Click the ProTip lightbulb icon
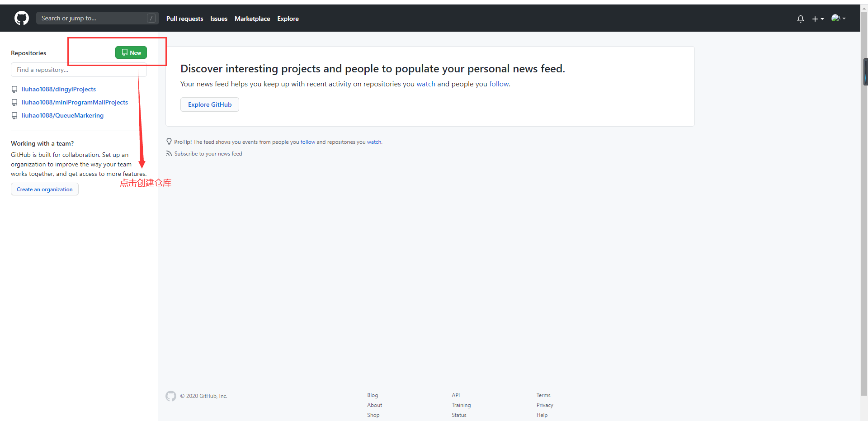This screenshot has width=868, height=421. pyautogui.click(x=169, y=142)
